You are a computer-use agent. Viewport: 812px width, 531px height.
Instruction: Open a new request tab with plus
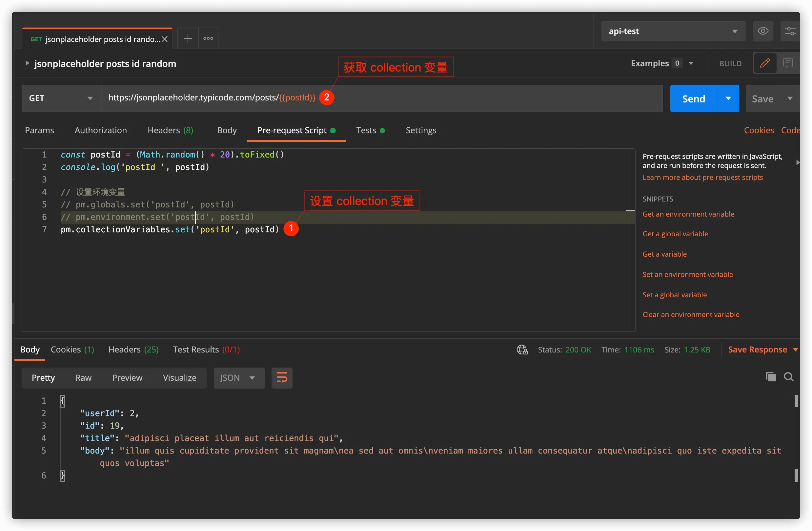(x=188, y=39)
